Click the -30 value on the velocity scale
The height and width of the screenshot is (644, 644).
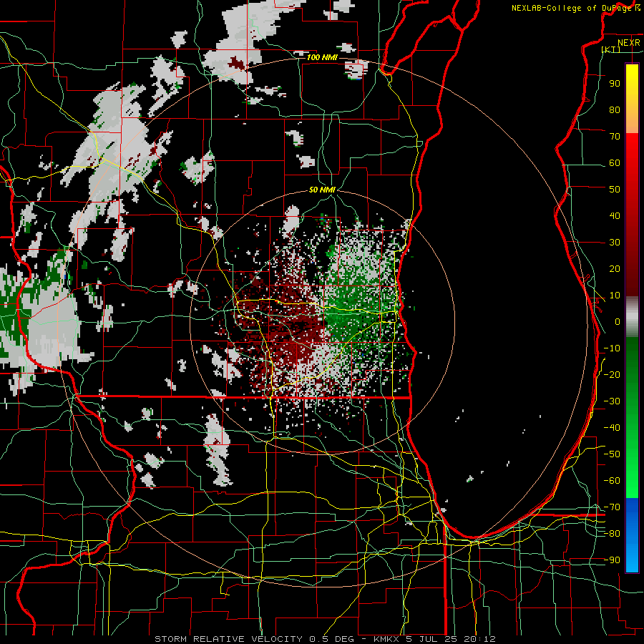pos(612,401)
